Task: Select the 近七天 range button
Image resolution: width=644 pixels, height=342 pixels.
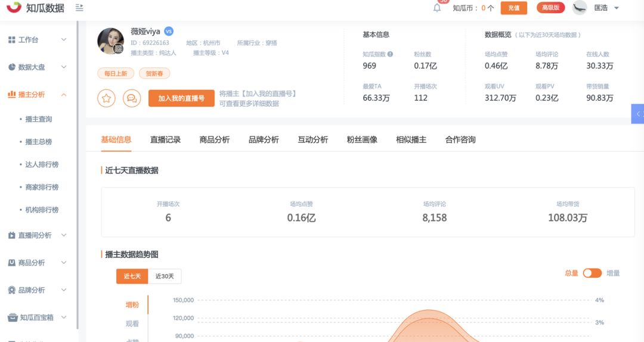Action: point(132,276)
